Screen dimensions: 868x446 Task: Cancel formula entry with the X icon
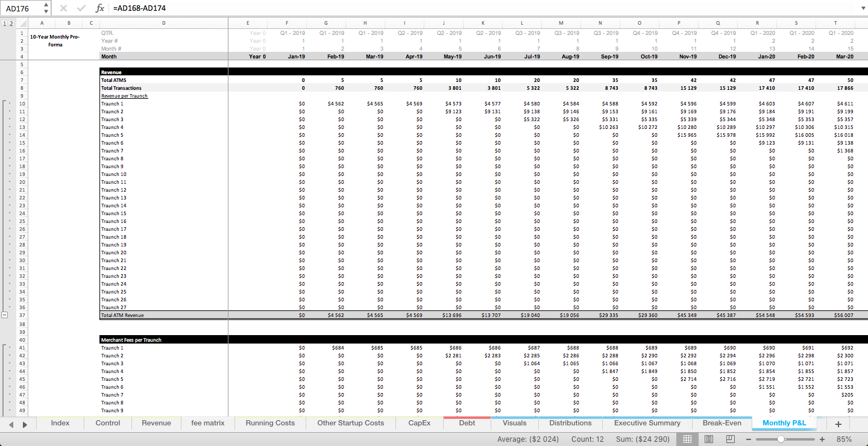(63, 8)
